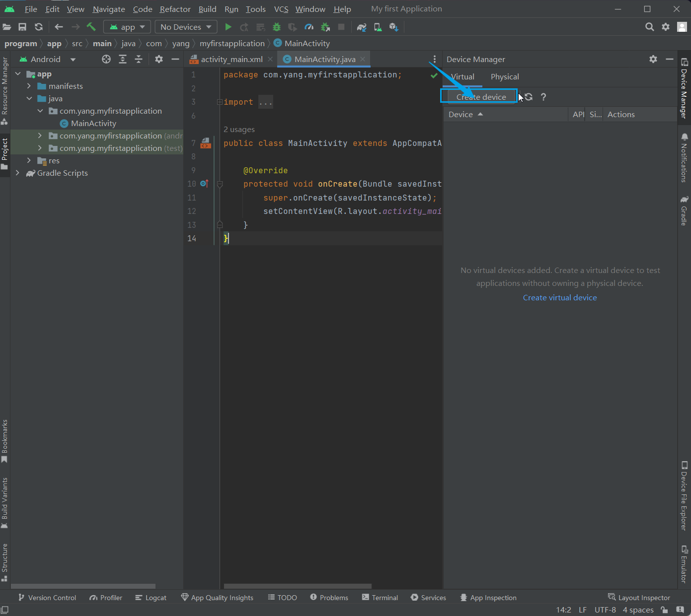Hide the Device Manager panel
The image size is (691, 616).
pyautogui.click(x=670, y=59)
